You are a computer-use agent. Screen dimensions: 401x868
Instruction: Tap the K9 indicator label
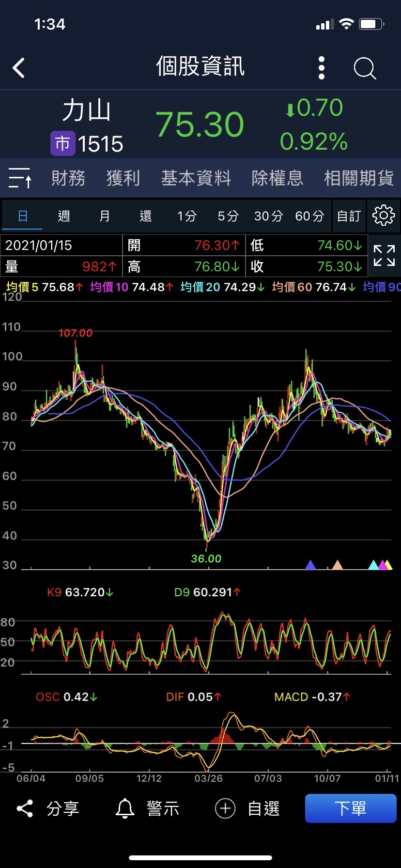[x=54, y=592]
